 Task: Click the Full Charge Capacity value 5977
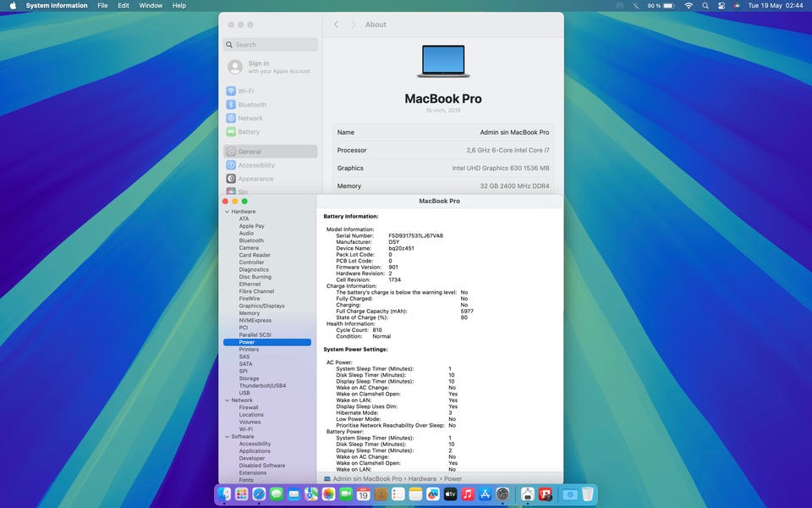point(467,311)
